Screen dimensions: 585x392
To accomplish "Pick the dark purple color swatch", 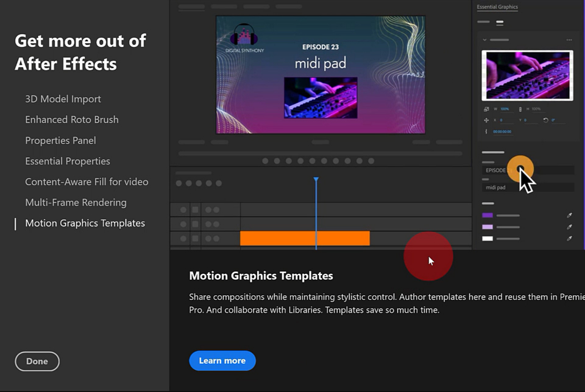I will (x=487, y=215).
